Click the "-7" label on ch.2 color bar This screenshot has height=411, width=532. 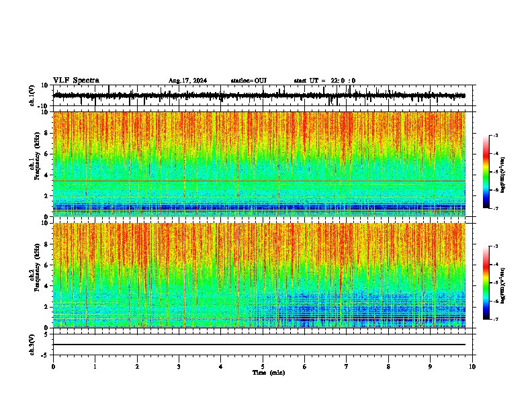pyautogui.click(x=495, y=320)
